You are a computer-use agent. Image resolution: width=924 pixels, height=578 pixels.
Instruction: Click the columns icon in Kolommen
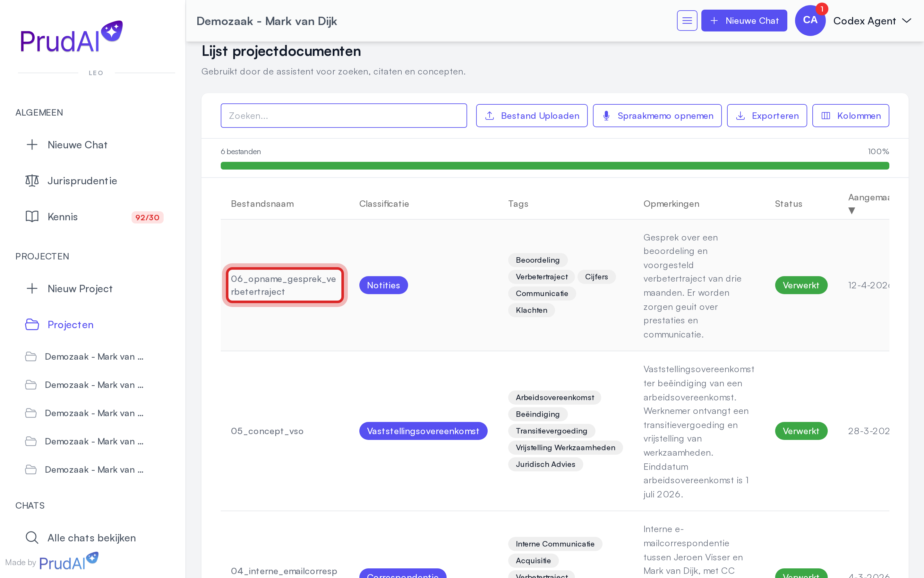tap(826, 116)
